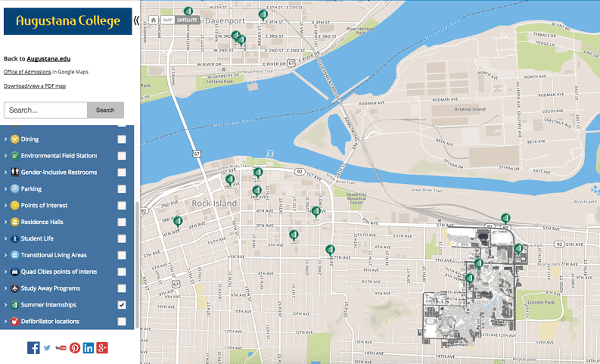
Task: Expand the Transitional Living Areas arrow
Action: pyautogui.click(x=5, y=255)
